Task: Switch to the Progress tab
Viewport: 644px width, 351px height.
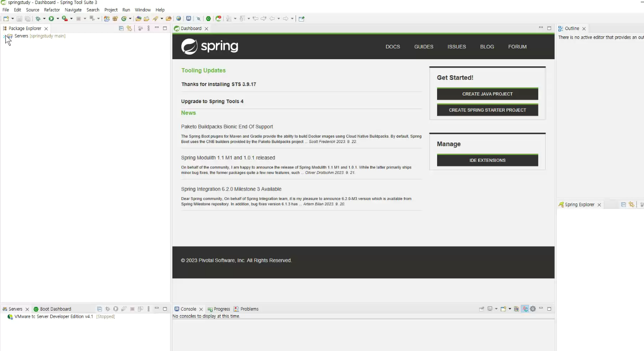Action: (x=219, y=309)
